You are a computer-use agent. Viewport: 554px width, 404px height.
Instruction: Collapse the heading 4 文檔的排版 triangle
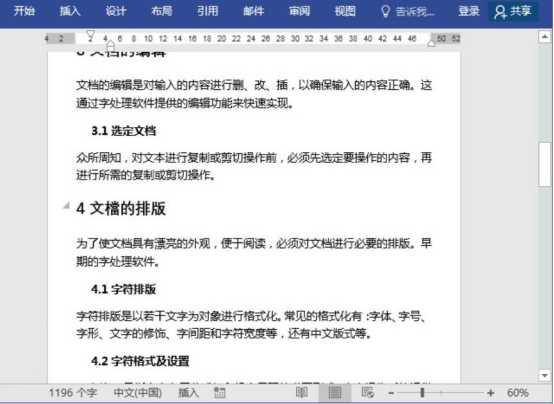pyautogui.click(x=66, y=205)
